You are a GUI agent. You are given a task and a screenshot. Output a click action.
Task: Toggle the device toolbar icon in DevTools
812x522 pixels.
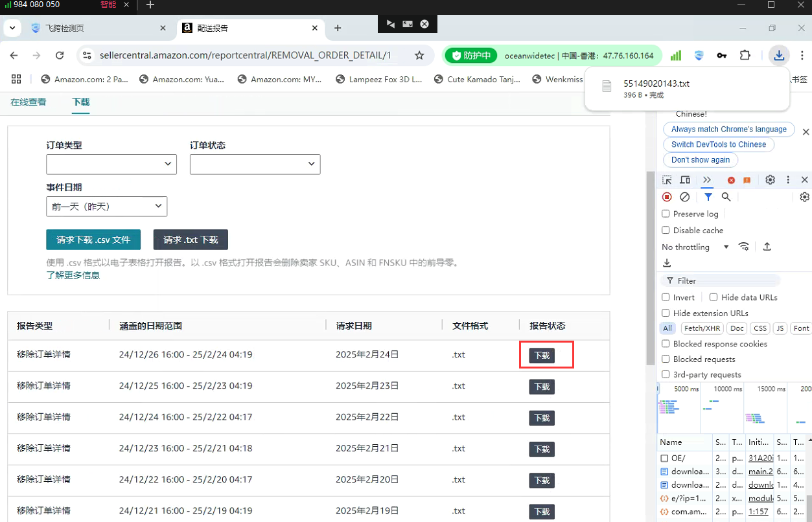click(685, 180)
